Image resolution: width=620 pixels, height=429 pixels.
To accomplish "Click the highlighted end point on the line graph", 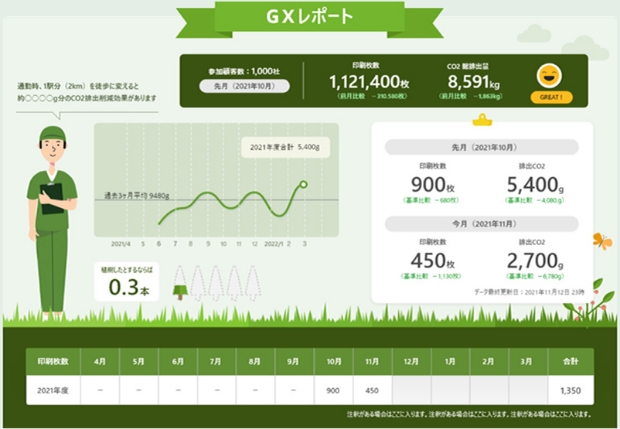I will (304, 184).
